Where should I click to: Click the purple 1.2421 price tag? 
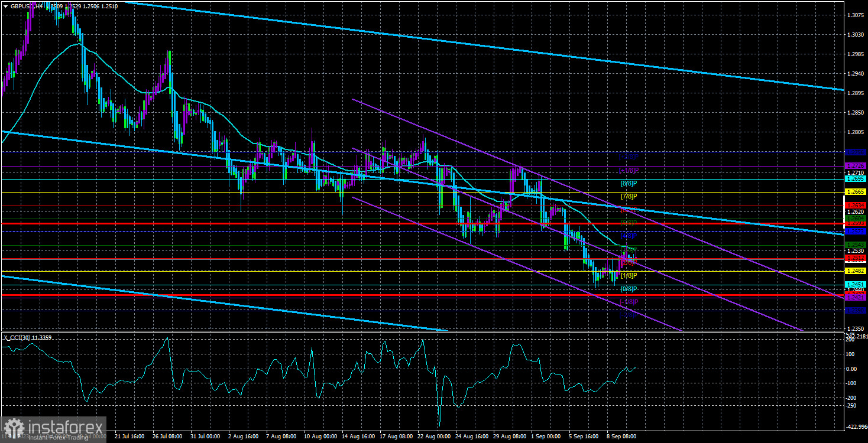[x=856, y=298]
